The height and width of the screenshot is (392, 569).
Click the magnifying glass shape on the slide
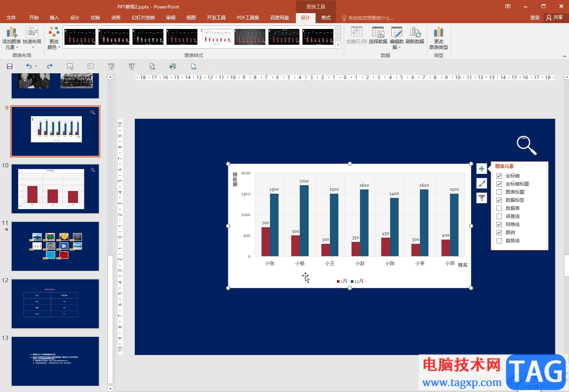tap(527, 145)
